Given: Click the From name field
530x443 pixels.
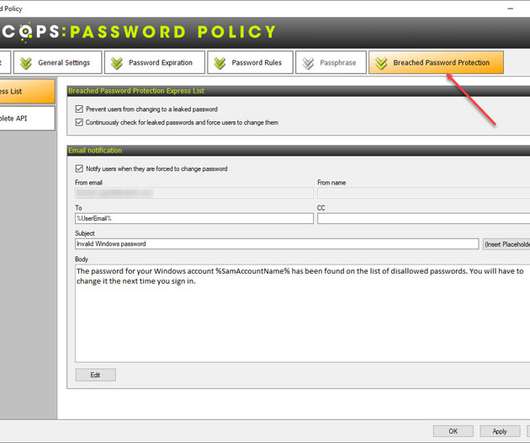Looking at the screenshot, I should pyautogui.click(x=424, y=193).
